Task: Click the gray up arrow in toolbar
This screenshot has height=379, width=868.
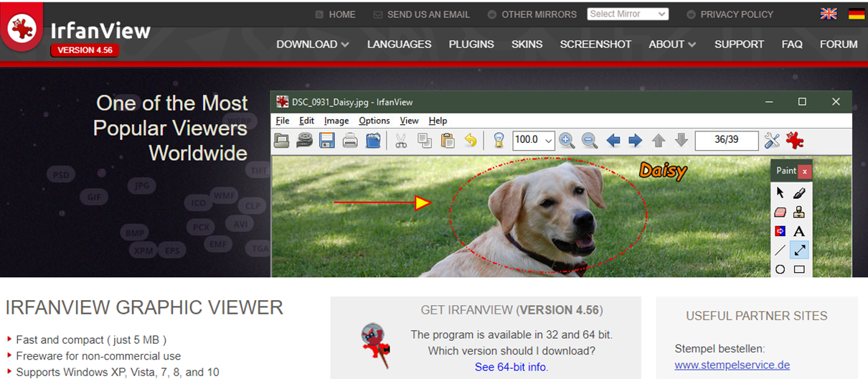Action: point(659,140)
